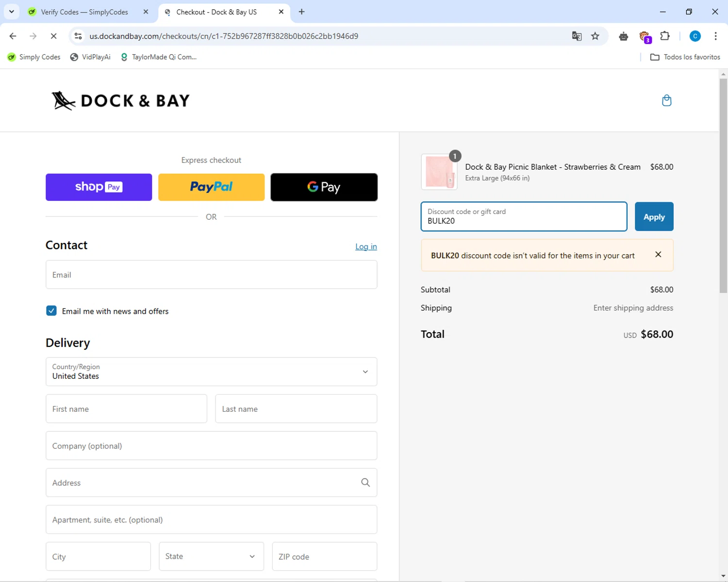
Task: Open a new browser tab
Action: click(301, 12)
